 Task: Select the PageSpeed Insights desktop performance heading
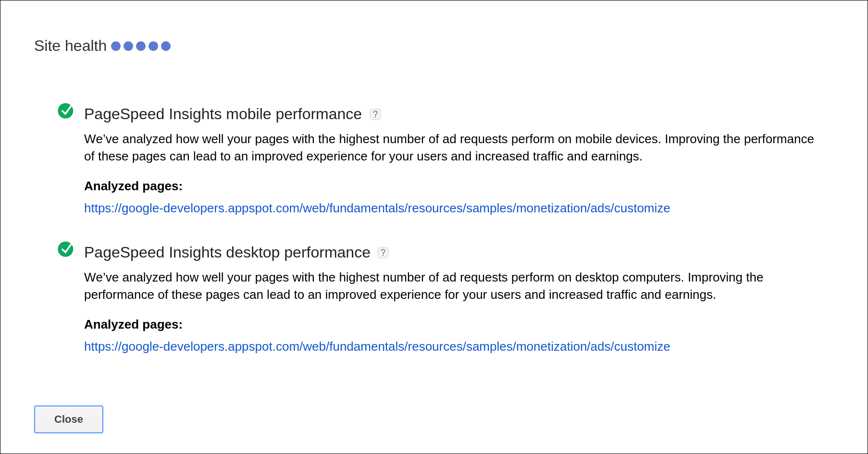click(227, 253)
